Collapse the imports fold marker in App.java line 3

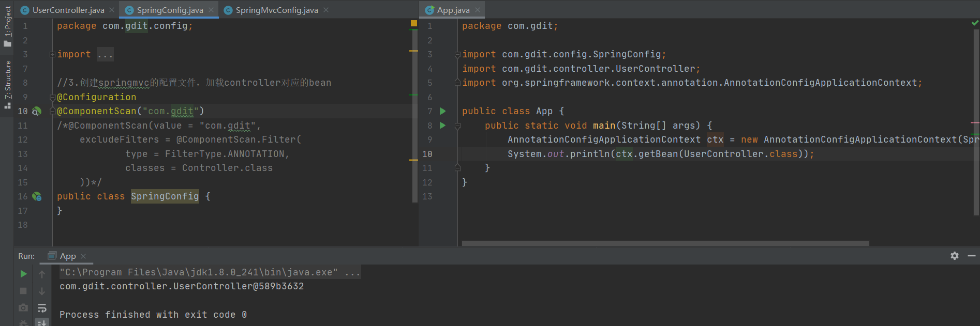(457, 54)
